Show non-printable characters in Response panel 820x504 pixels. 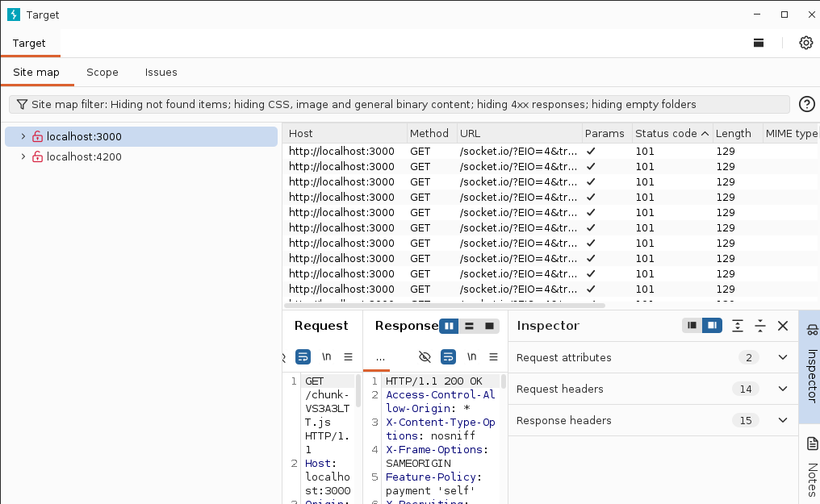pos(471,356)
